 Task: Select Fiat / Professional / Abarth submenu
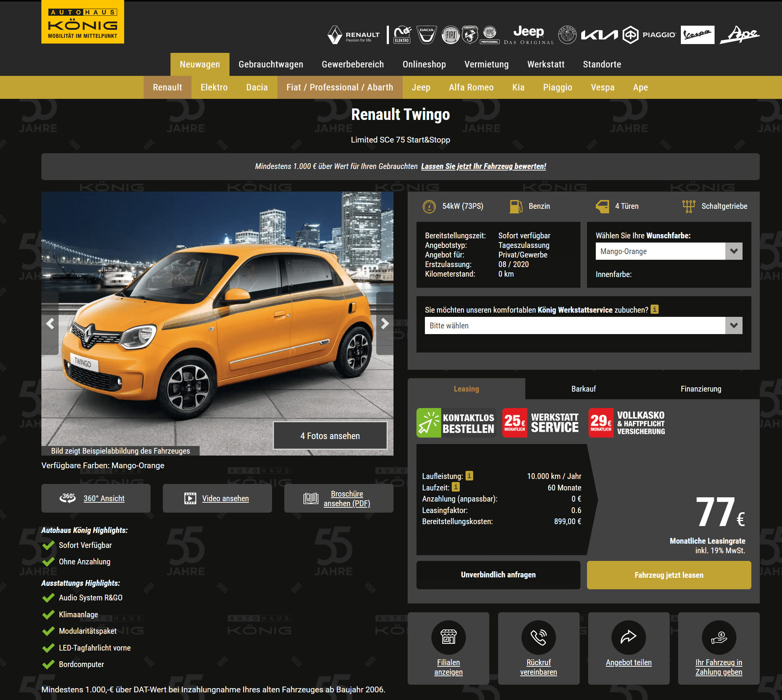click(x=339, y=87)
